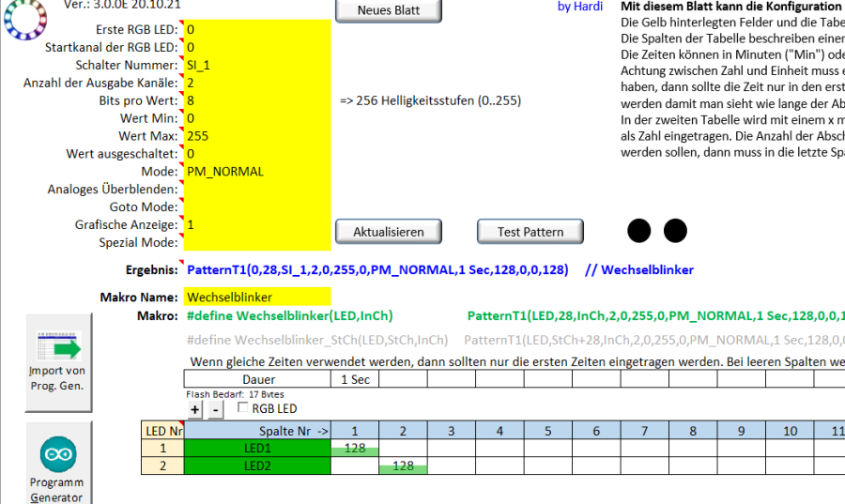Enable the RGB LED checkbox

click(243, 409)
